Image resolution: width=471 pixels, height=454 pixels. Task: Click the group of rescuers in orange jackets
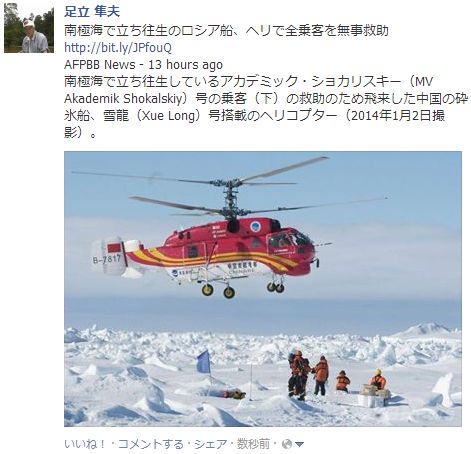308,374
